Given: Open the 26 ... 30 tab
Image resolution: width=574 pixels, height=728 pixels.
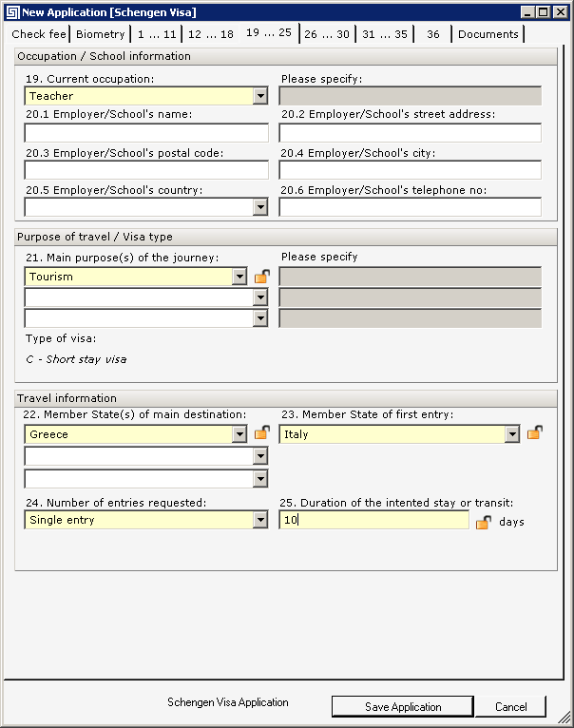Looking at the screenshot, I should click(327, 34).
